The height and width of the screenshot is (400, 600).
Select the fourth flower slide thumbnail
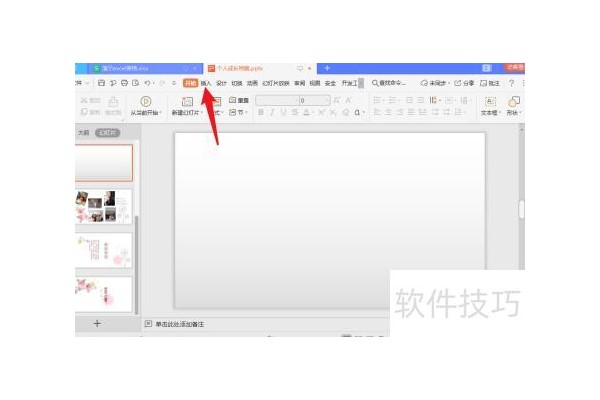[x=104, y=294]
